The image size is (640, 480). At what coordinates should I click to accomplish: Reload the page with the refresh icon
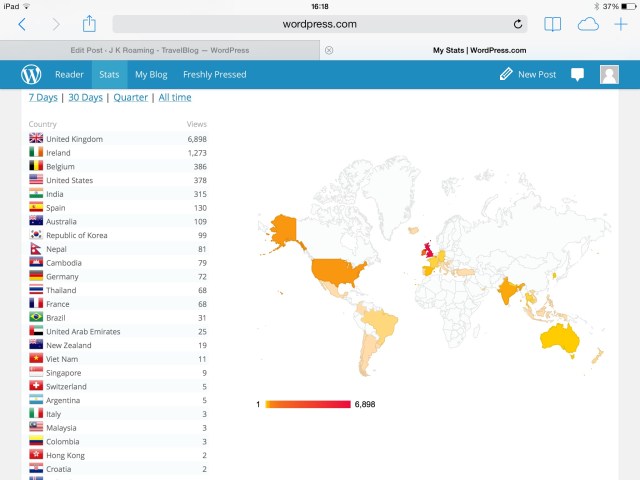[518, 24]
